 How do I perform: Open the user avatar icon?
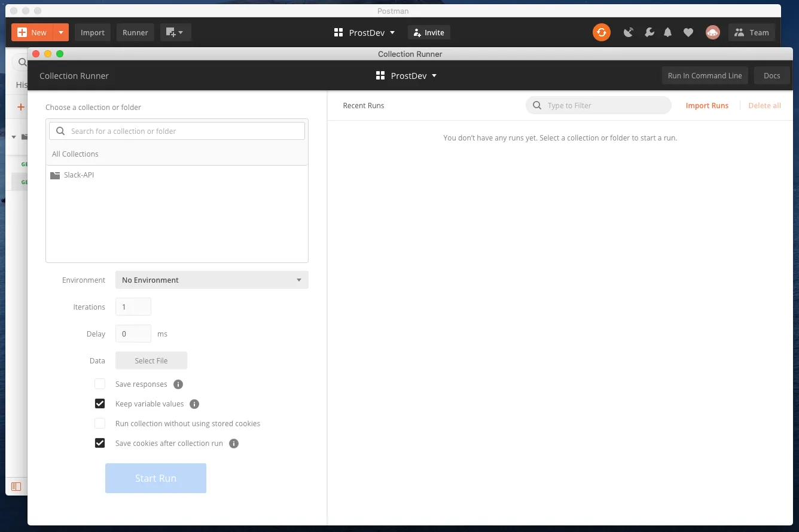point(712,32)
